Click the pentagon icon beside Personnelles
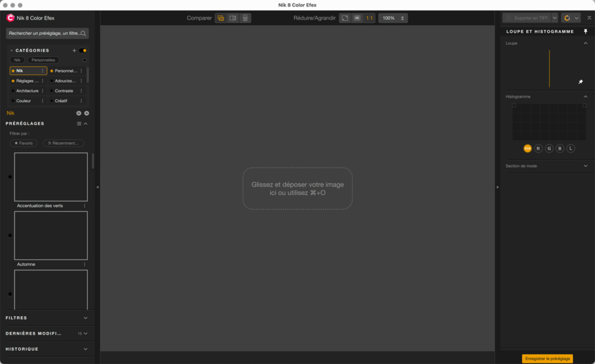This screenshot has height=364, width=595. (85, 60)
